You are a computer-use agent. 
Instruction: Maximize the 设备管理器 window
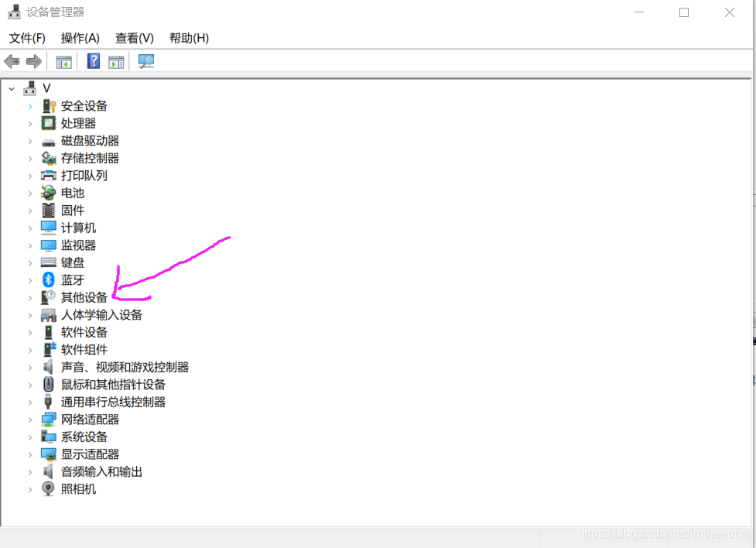click(684, 12)
